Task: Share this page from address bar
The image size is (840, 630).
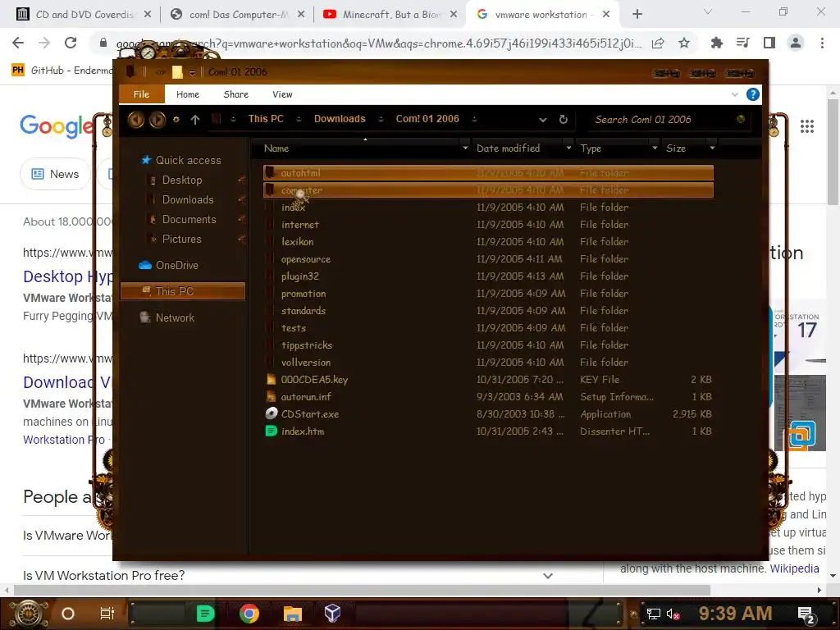Action: pos(658,43)
